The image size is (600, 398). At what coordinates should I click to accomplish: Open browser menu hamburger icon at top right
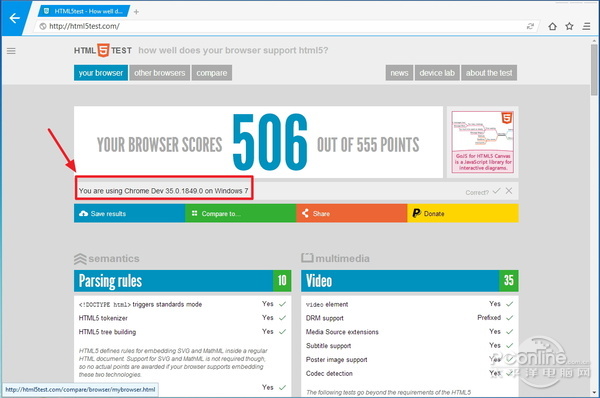[586, 26]
